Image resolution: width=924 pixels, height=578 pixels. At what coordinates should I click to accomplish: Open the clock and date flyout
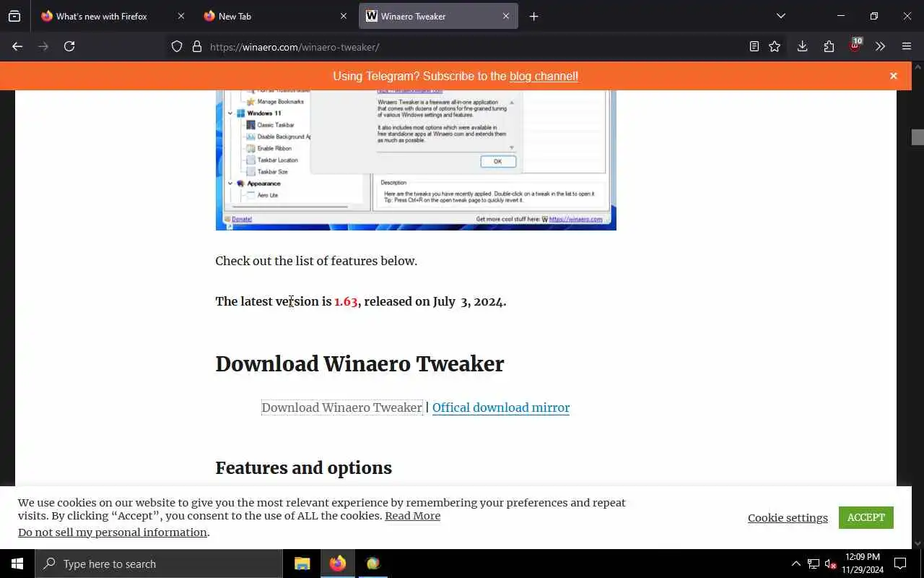point(863,564)
